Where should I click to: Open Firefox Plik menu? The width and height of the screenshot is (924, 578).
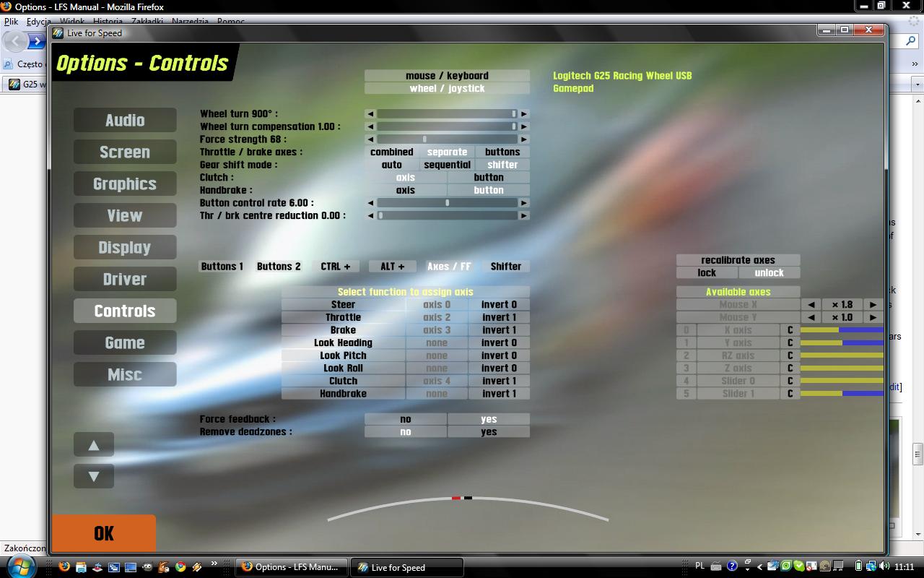[x=11, y=22]
